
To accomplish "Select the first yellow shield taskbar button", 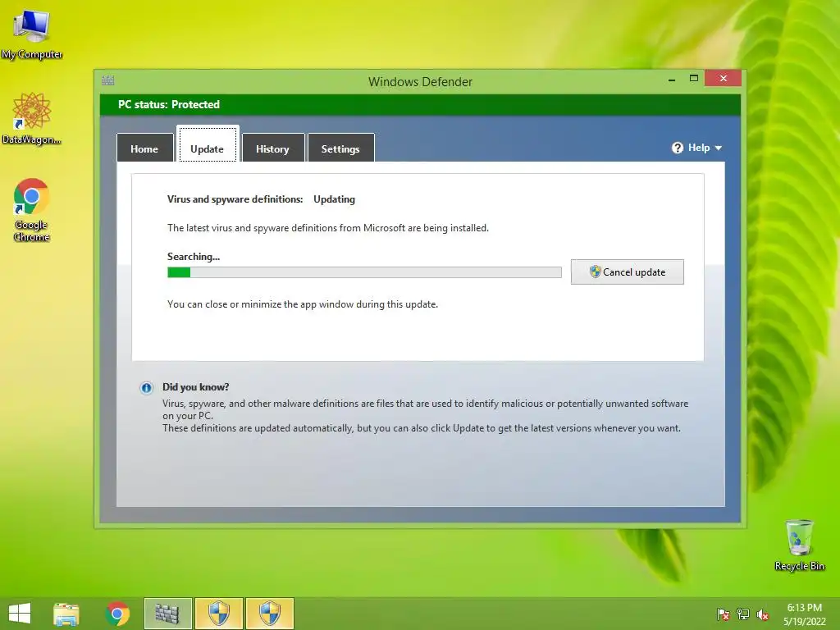I will [218, 614].
